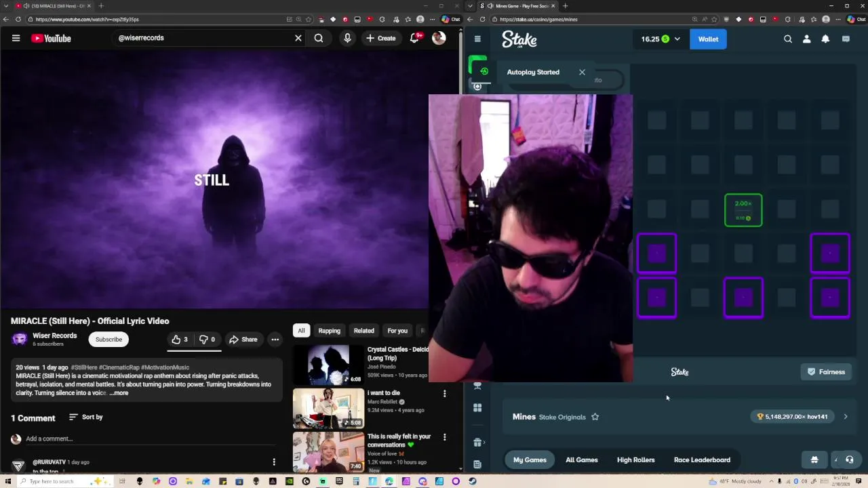Open the 16.25 balance currency dropdown
Image resolution: width=868 pixels, height=488 pixels.
click(660, 39)
